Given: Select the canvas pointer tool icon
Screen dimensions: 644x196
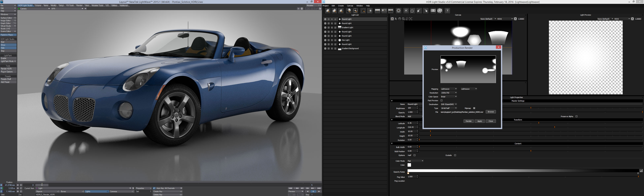Looking at the screenshot, I should point(396,19).
